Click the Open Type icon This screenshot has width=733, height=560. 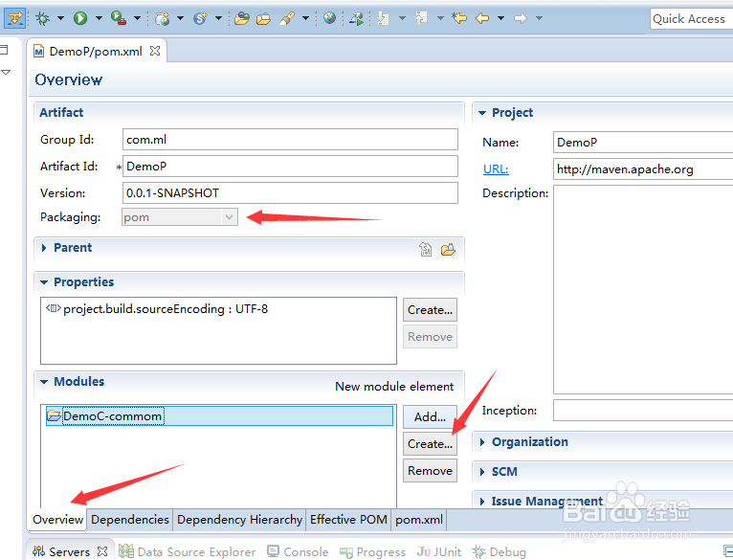[242, 18]
